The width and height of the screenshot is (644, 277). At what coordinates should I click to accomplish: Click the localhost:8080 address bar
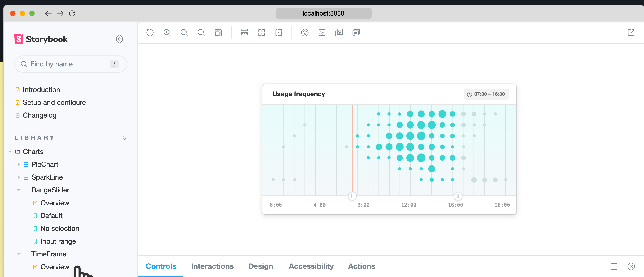point(323,13)
